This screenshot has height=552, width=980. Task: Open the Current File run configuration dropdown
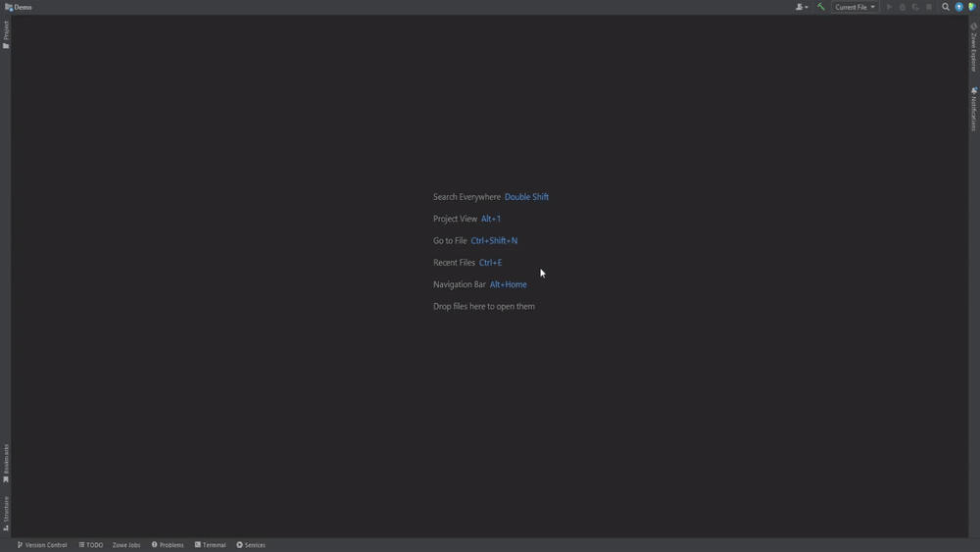click(855, 7)
